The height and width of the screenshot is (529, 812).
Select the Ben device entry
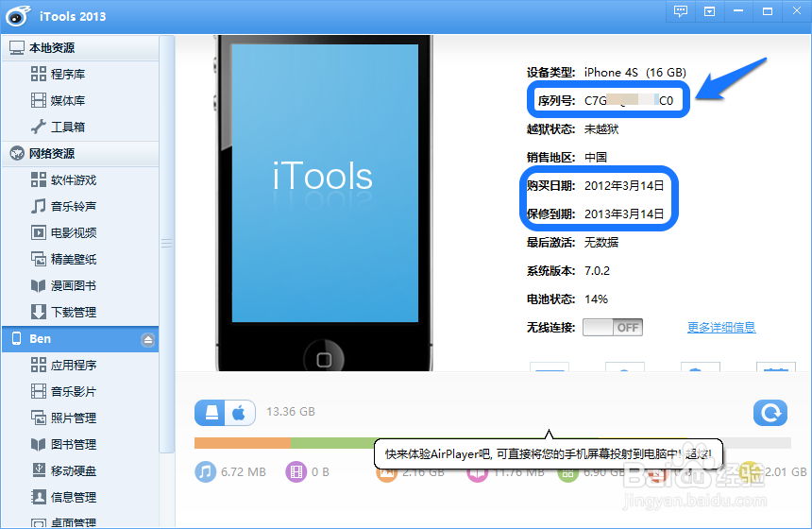(x=80, y=339)
